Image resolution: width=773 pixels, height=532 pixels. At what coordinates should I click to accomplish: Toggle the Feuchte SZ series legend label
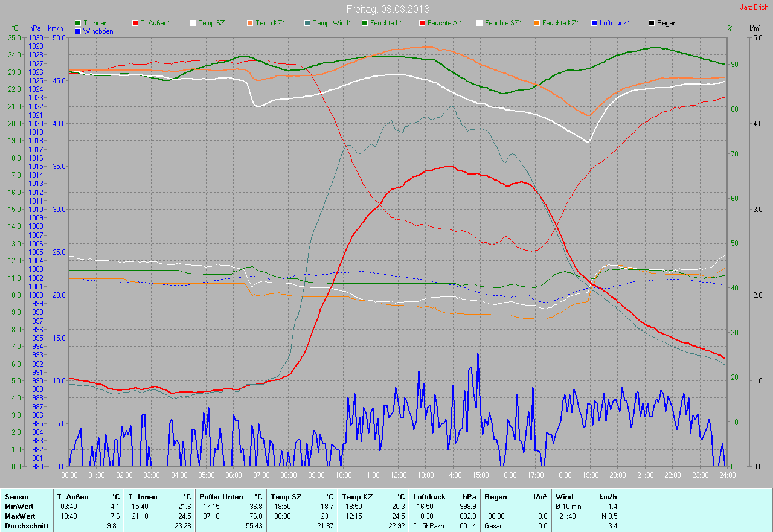point(503,23)
